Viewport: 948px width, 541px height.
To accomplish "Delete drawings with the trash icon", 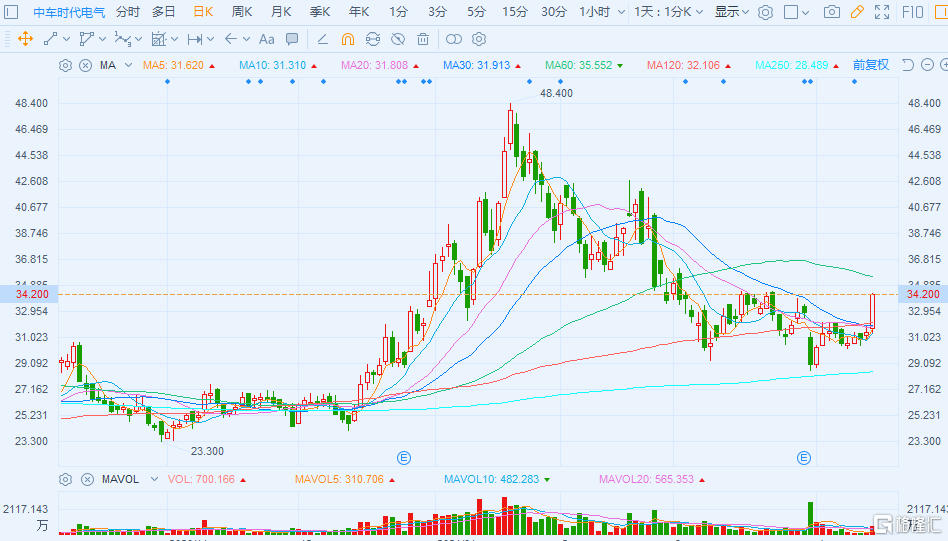I will pyautogui.click(x=423, y=39).
